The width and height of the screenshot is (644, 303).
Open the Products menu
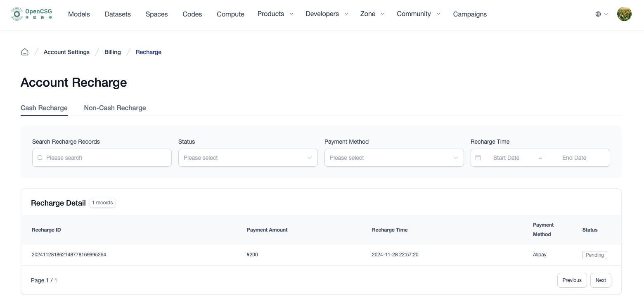275,14
